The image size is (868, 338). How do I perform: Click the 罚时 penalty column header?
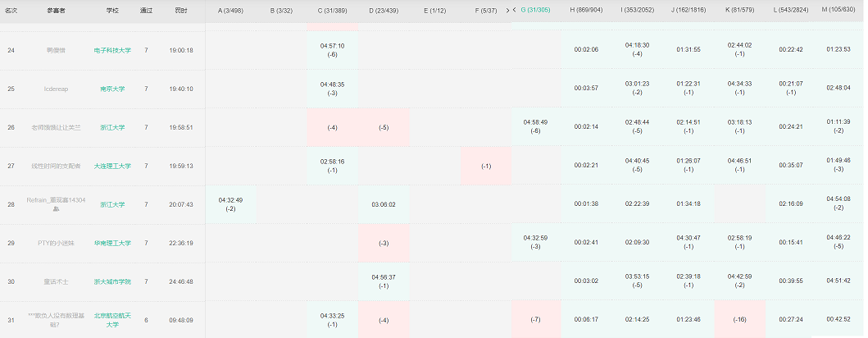pyautogui.click(x=180, y=10)
